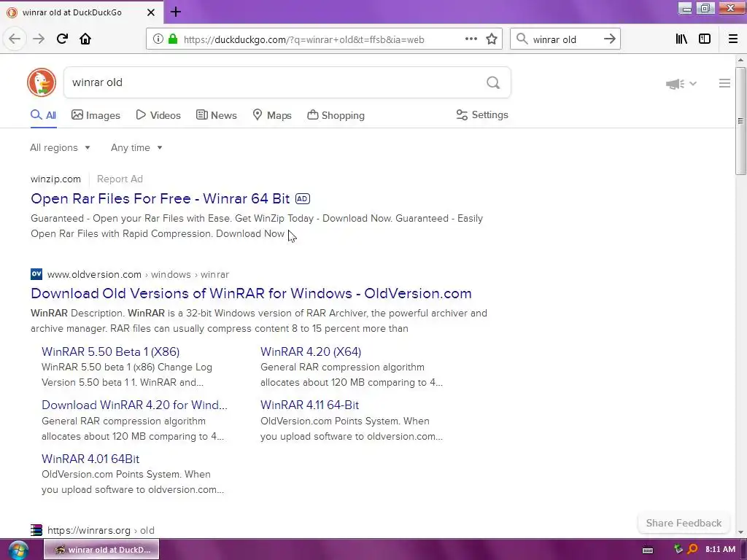Viewport: 747px width, 560px height.
Task: Click the scrollbar down arrow
Action: coord(740,532)
